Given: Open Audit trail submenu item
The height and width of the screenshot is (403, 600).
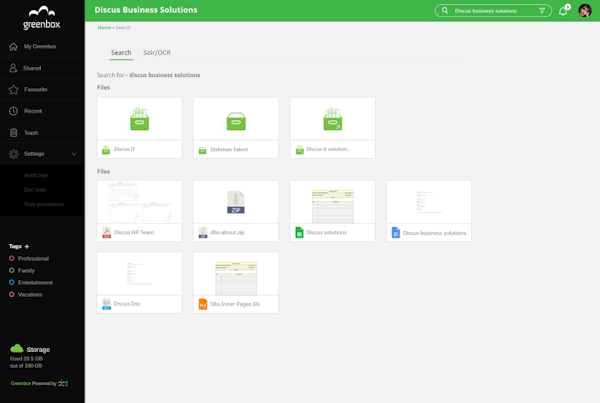Looking at the screenshot, I should tap(36, 175).
